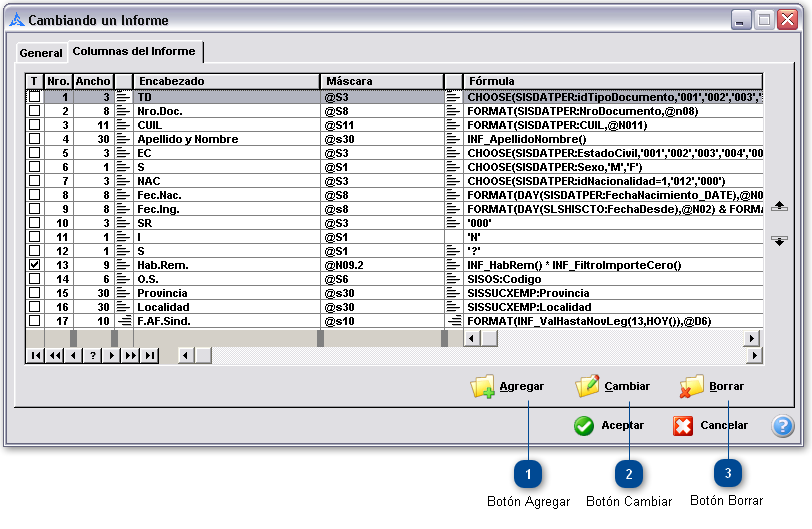This screenshot has width=812, height=529.
Task: Click the Agregar button label
Action: pos(521,386)
